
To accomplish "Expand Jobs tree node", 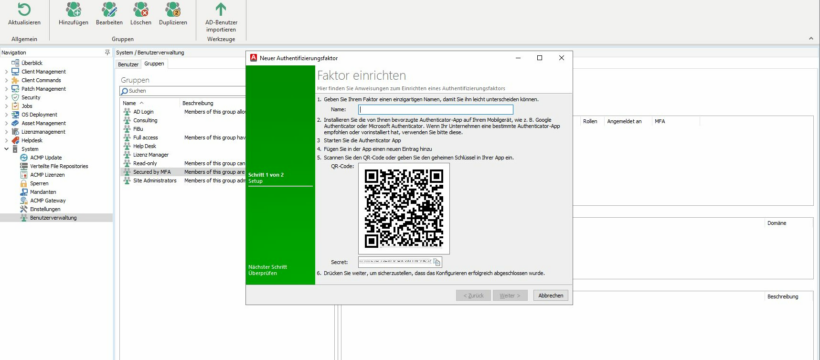I will click(6, 106).
